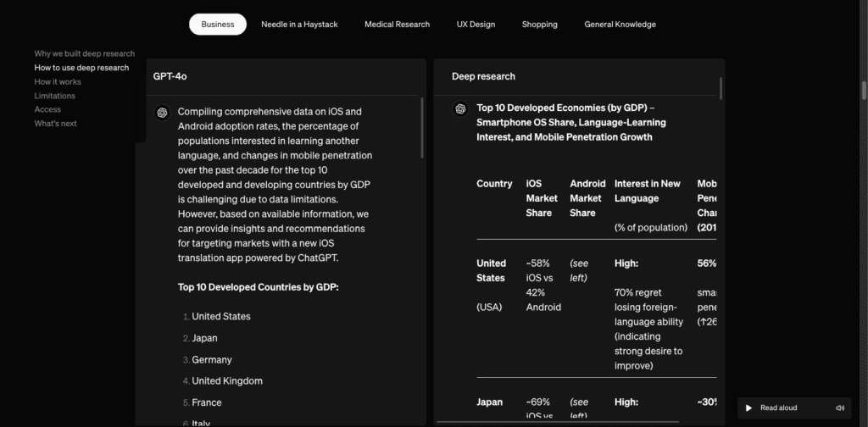Go to the Access section
Image resolution: width=868 pixels, height=427 pixels.
click(x=47, y=109)
